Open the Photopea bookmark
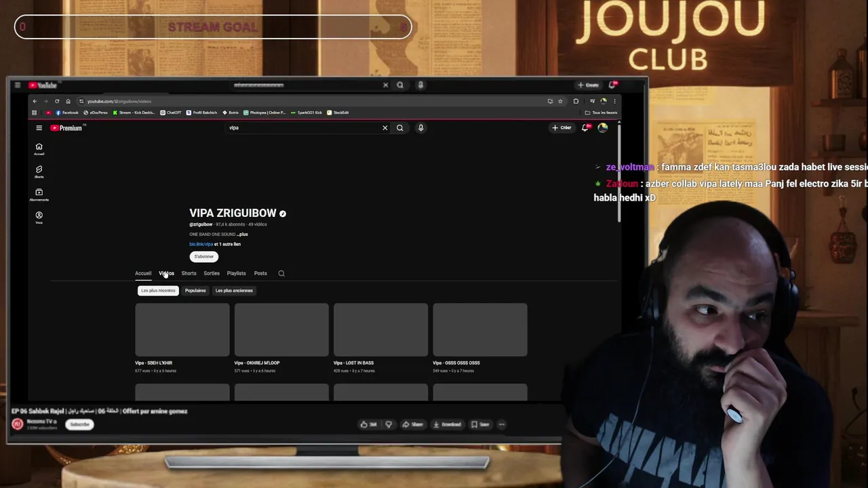The width and height of the screenshot is (868, 488). [265, 113]
